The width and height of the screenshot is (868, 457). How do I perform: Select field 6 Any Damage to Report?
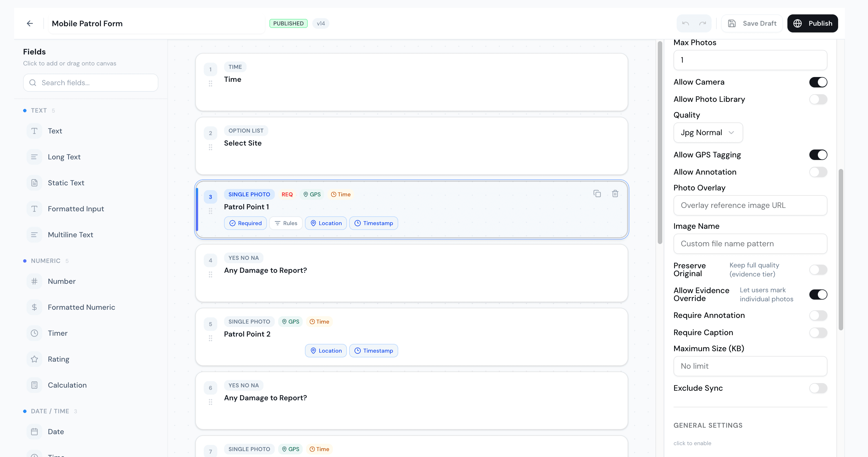click(411, 400)
